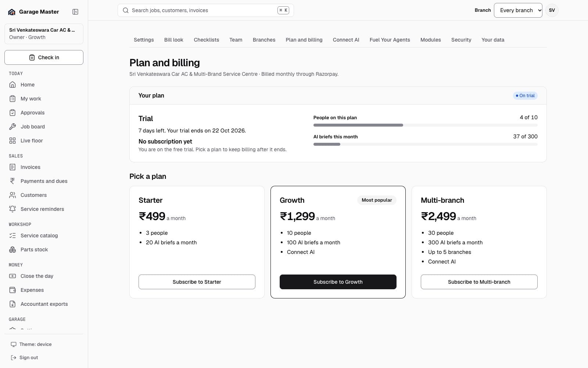This screenshot has width=588, height=368.
Task: Open Service reminders bell icon
Action: (12, 209)
